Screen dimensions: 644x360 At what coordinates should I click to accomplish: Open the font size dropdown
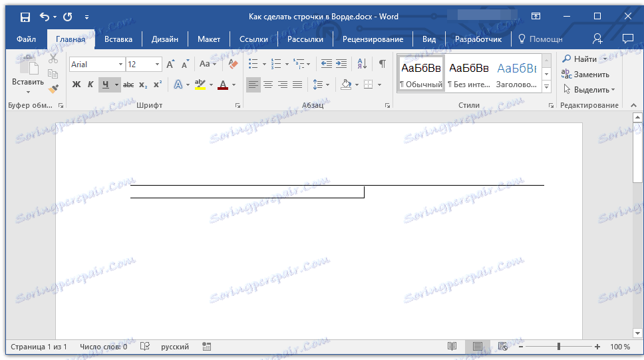157,64
